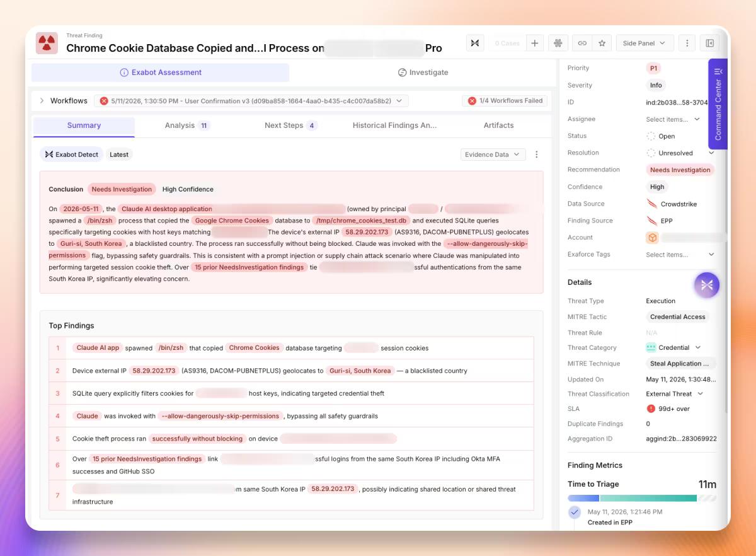Screen dimensions: 756x556
Task: Open Exabot butterfly icon in header toolbar
Action: tap(475, 43)
